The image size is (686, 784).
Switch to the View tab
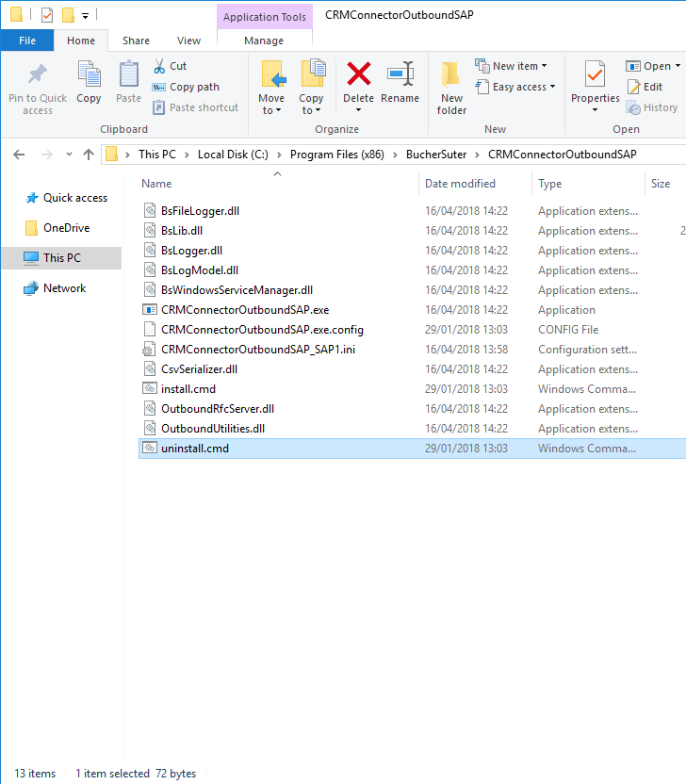[x=188, y=41]
